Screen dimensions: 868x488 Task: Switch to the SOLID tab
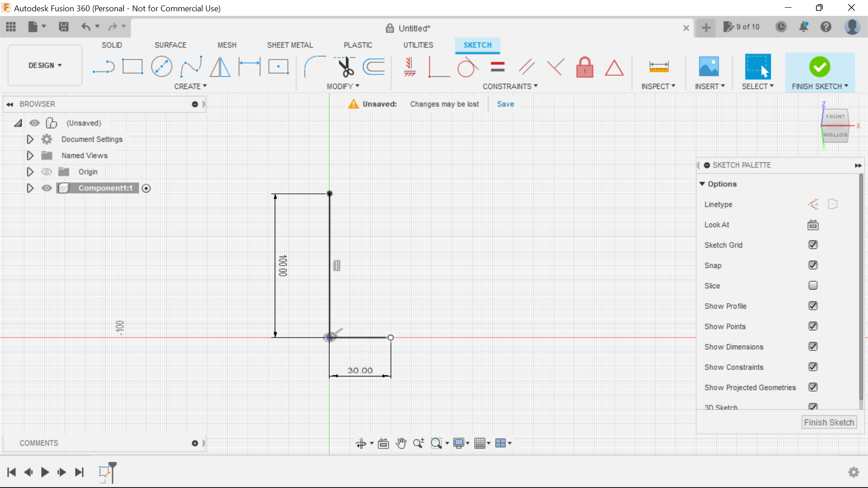(111, 45)
